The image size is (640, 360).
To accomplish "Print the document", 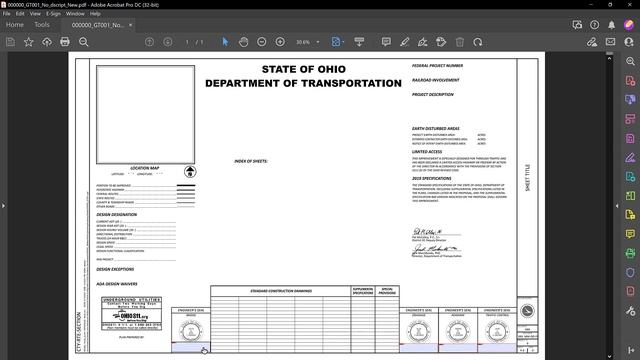I will (x=65, y=42).
